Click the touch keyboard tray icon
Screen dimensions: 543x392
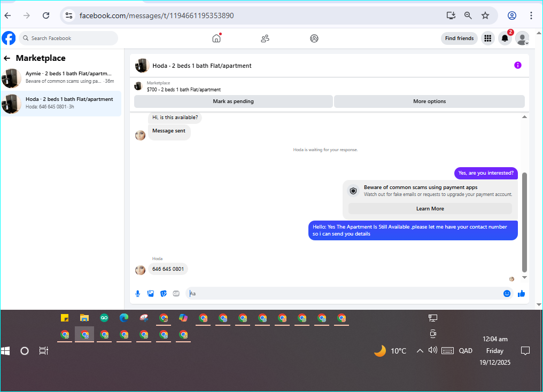click(x=447, y=351)
